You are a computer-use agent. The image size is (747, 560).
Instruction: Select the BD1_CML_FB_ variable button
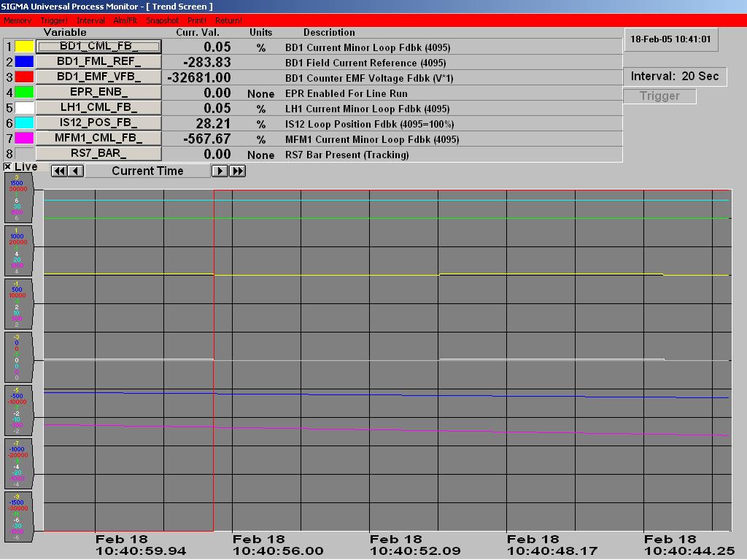[98, 47]
